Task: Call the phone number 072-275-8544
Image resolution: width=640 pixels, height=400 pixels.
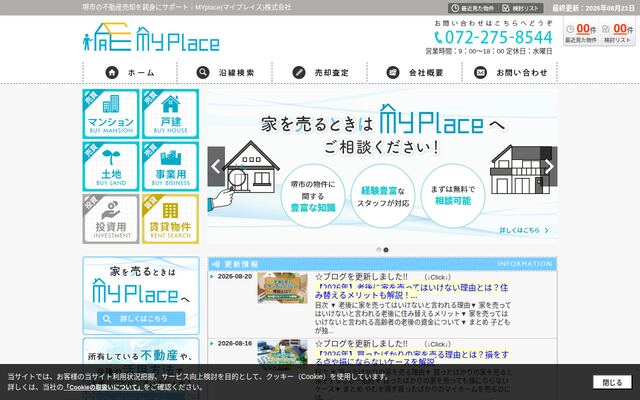Action: click(x=493, y=37)
